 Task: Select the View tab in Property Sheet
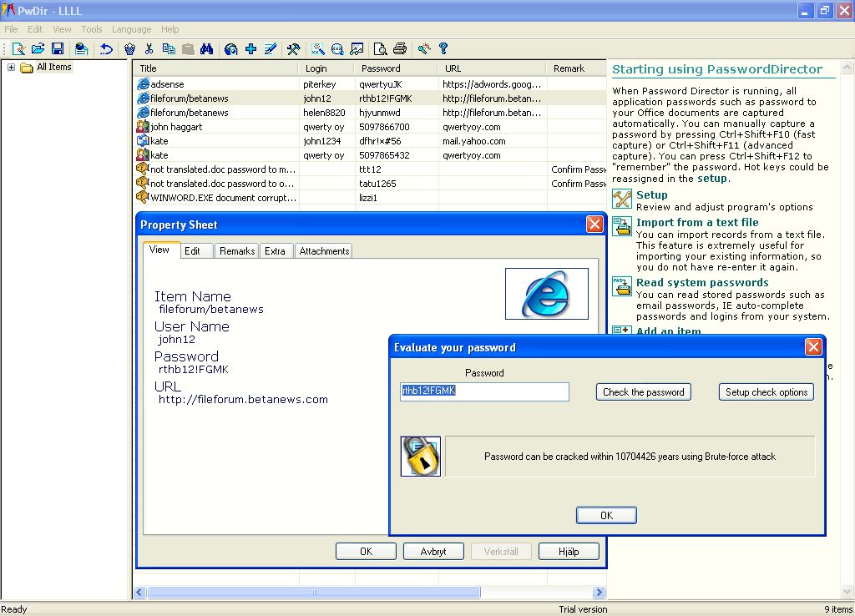(159, 250)
